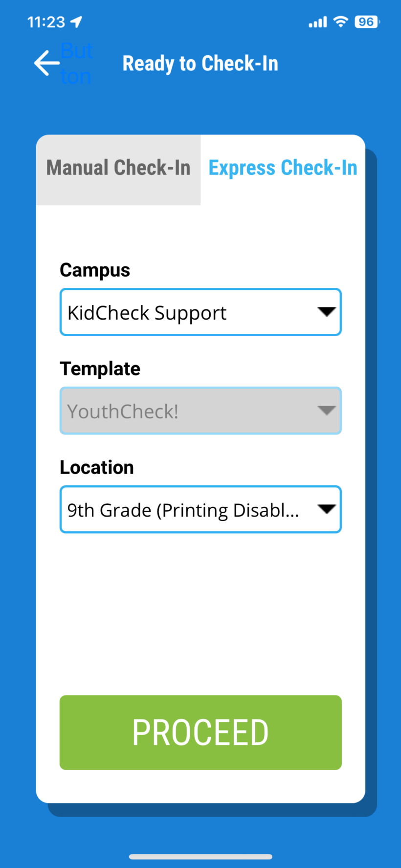Image resolution: width=401 pixels, height=868 pixels.
Task: Tap the Wi-Fi status icon
Action: (340, 22)
